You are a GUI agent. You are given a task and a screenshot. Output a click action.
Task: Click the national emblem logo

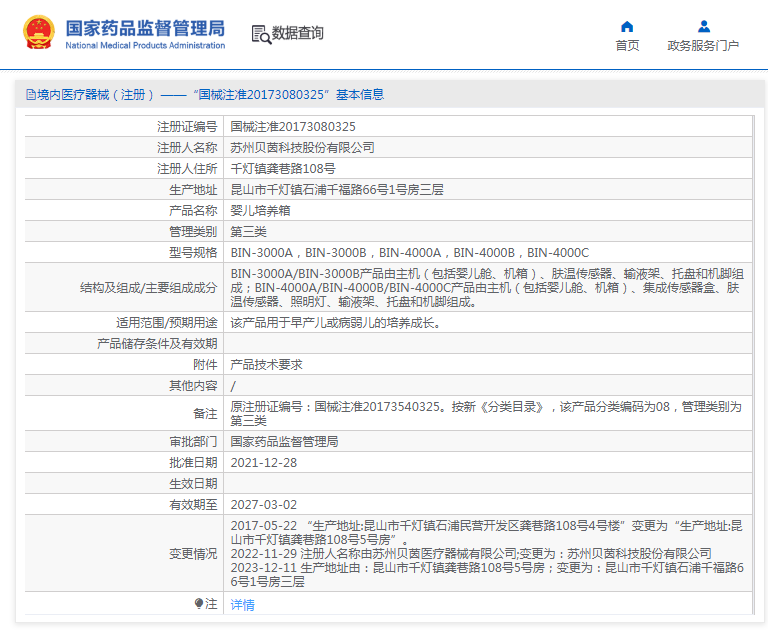39,33
